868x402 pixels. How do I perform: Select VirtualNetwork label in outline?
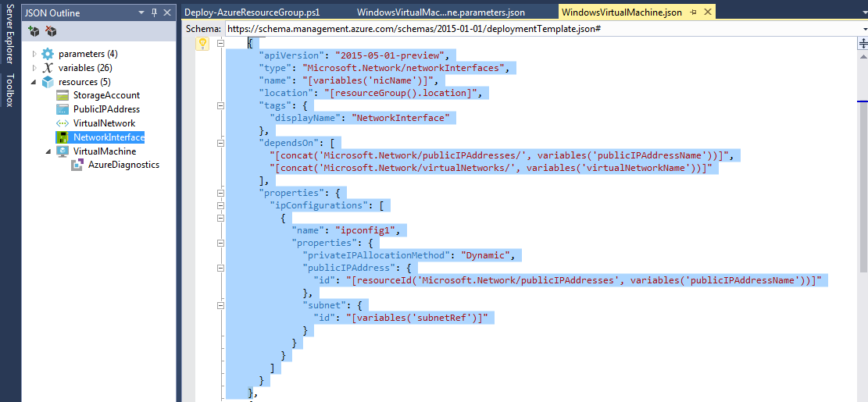point(104,123)
